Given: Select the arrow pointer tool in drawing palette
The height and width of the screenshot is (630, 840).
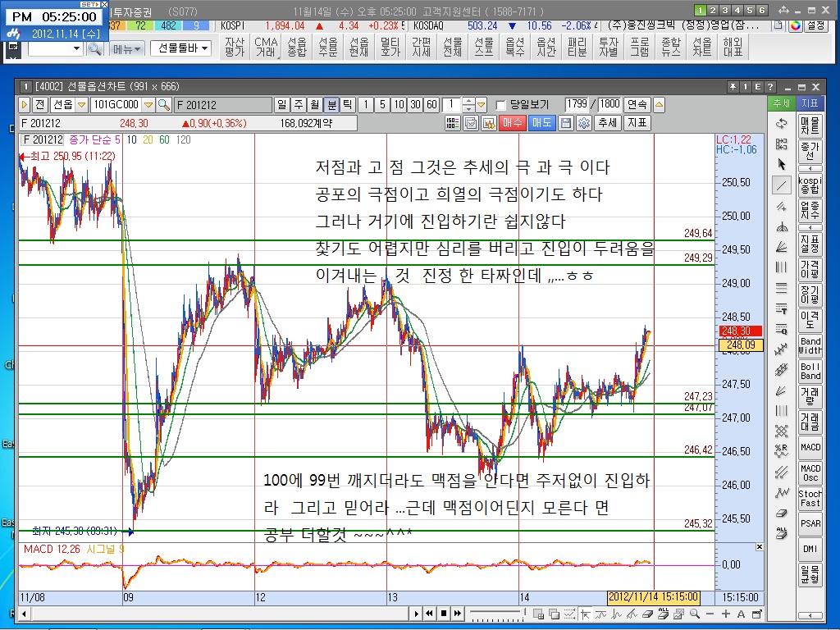Looking at the screenshot, I should click(781, 164).
